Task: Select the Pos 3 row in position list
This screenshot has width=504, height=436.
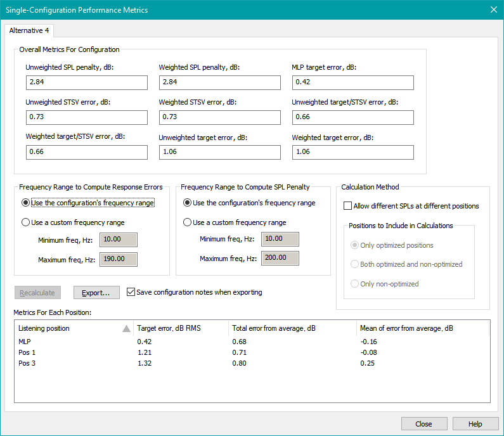Action: tap(252, 363)
